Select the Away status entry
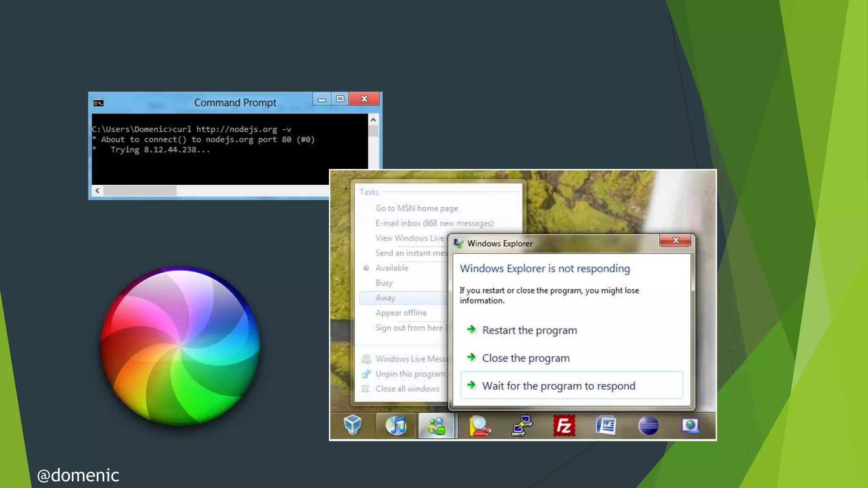Viewport: 868px width, 488px height. click(385, 298)
